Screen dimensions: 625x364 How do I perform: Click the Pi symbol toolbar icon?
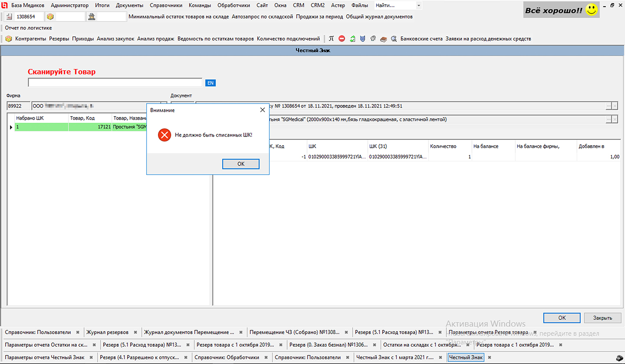331,39
